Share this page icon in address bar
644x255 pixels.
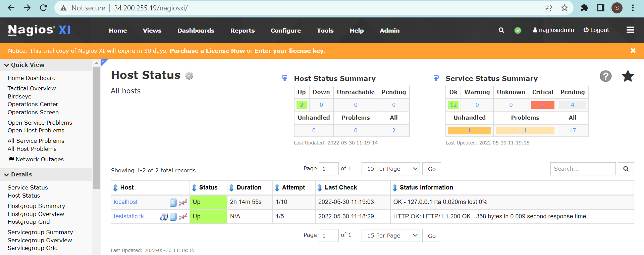click(548, 8)
